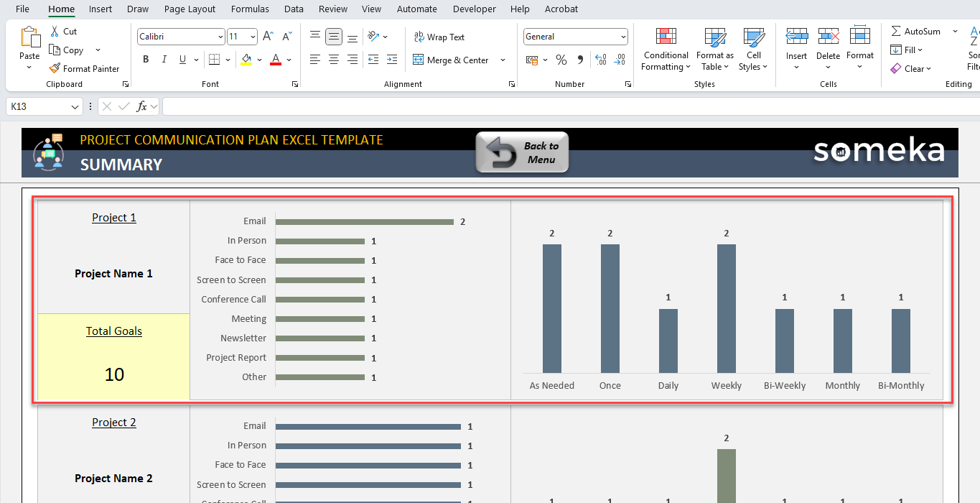
Task: Open Conditional Formatting options
Action: point(665,50)
